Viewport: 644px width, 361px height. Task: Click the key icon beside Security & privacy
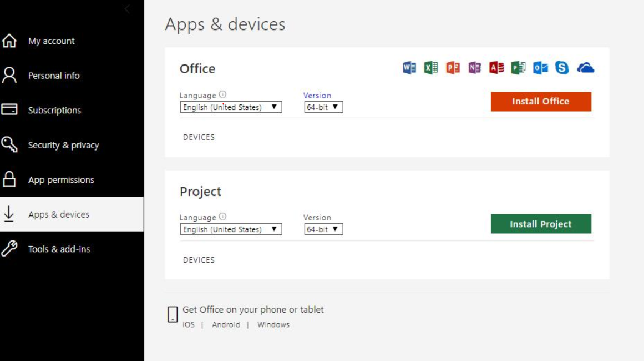(9, 144)
